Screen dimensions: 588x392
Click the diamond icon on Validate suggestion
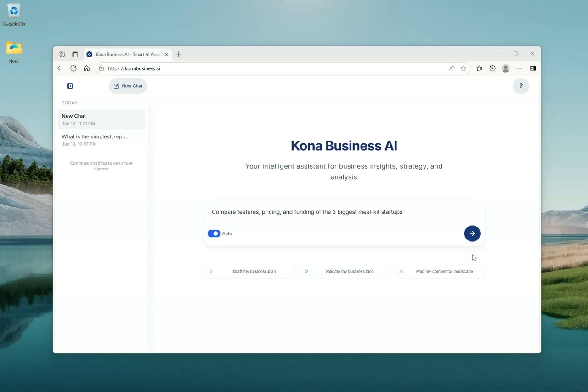(x=306, y=271)
